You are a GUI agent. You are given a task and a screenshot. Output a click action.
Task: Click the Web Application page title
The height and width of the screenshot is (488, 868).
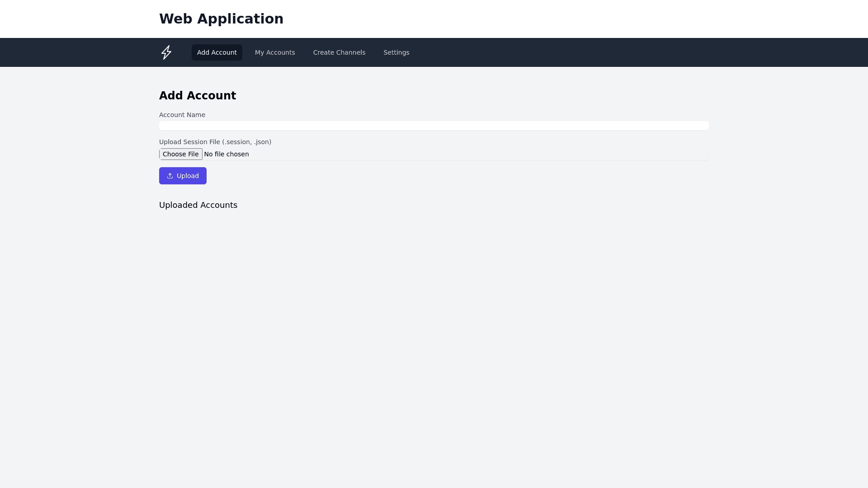click(x=221, y=19)
